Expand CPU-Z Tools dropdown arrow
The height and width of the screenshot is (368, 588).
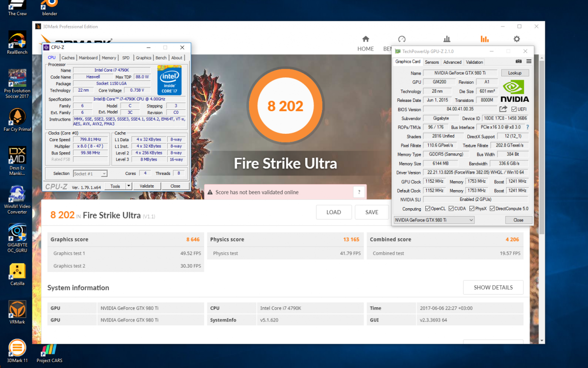128,186
